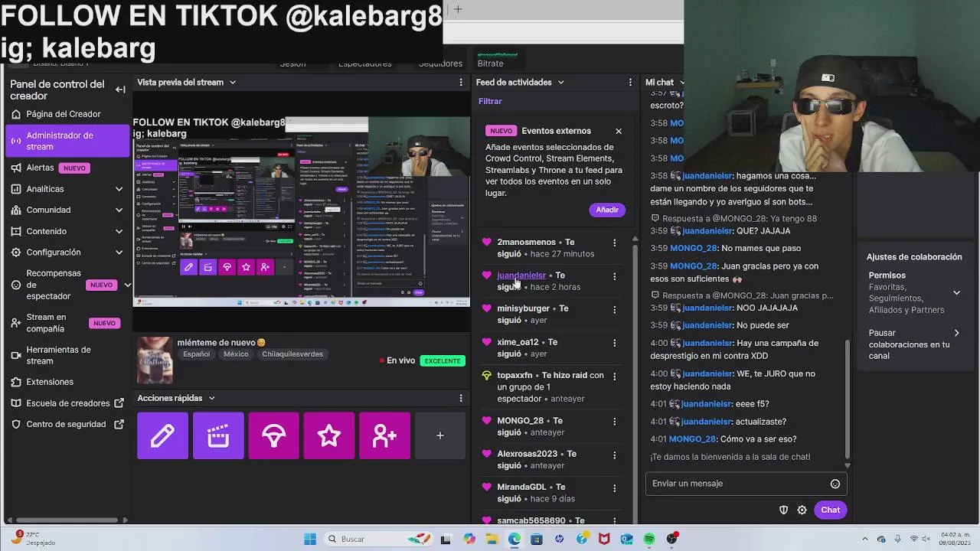Open Escuela de creadores external link

point(67,403)
